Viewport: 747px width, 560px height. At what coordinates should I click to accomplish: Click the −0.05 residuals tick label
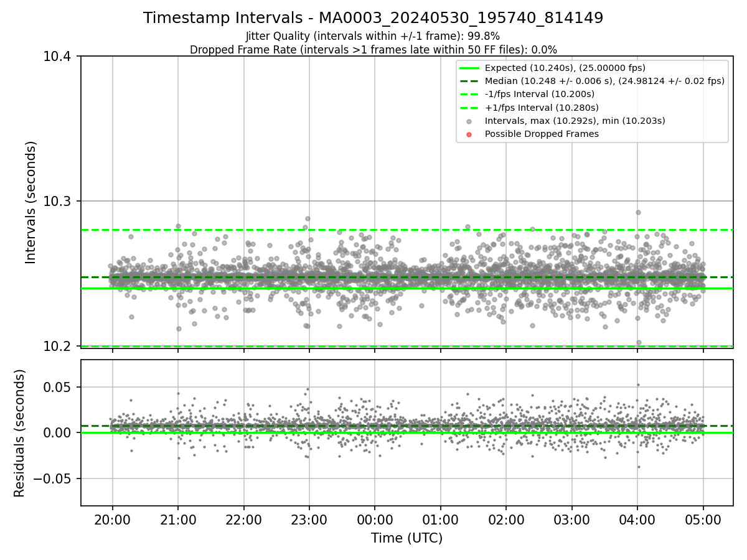[x=54, y=478]
